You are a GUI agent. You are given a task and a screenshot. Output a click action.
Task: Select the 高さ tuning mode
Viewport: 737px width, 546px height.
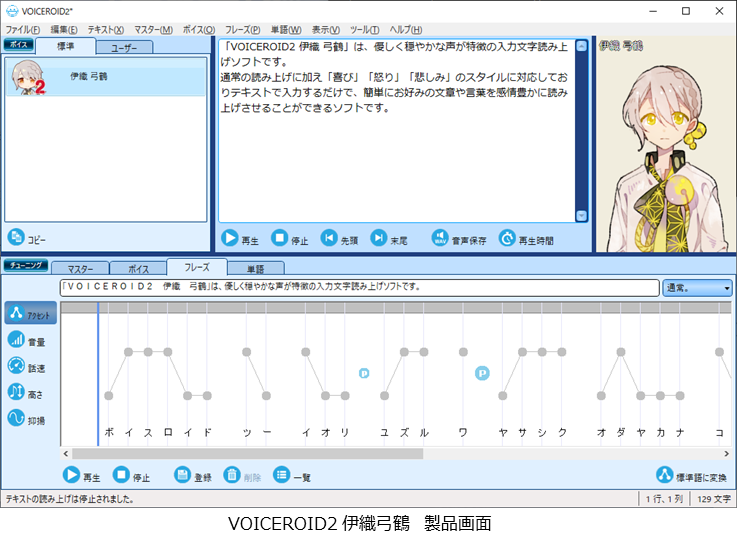click(x=26, y=392)
